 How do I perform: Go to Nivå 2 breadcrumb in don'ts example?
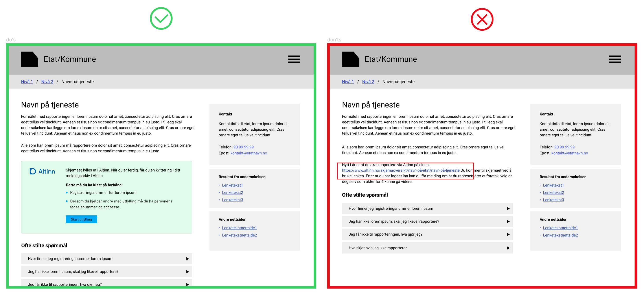pyautogui.click(x=368, y=81)
